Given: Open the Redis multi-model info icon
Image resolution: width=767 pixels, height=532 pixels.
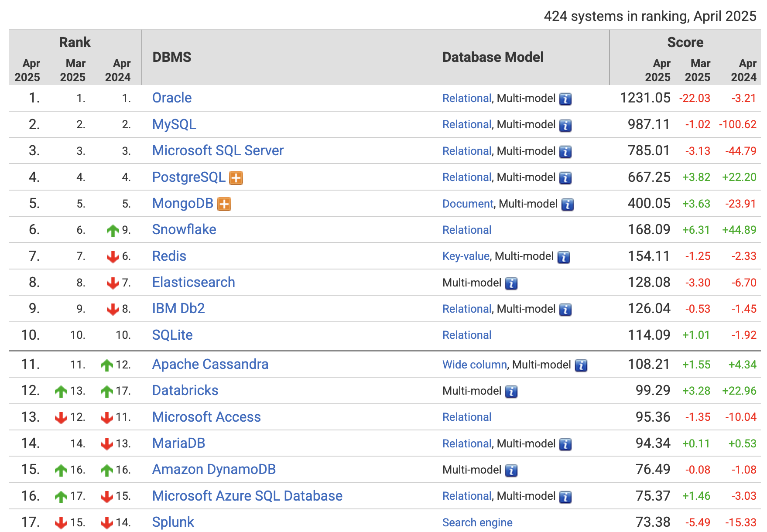Looking at the screenshot, I should point(564,257).
